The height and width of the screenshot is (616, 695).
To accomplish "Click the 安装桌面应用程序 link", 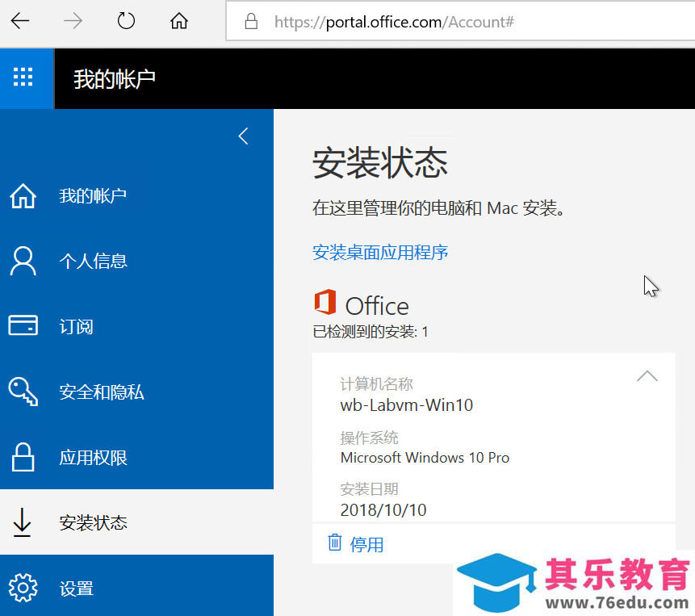I will coord(380,252).
